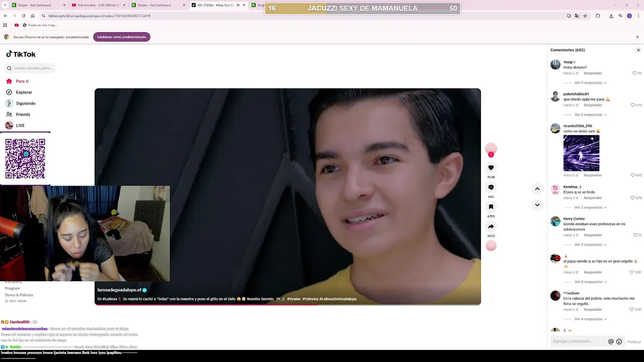Click Establecer como predeterminado button
This screenshot has height=362, width=644.
(x=122, y=37)
